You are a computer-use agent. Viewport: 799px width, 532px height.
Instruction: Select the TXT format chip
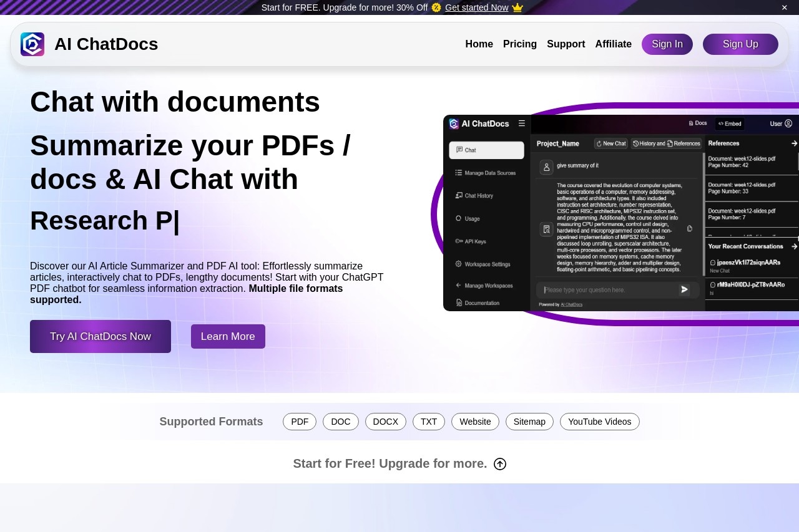coord(429,422)
